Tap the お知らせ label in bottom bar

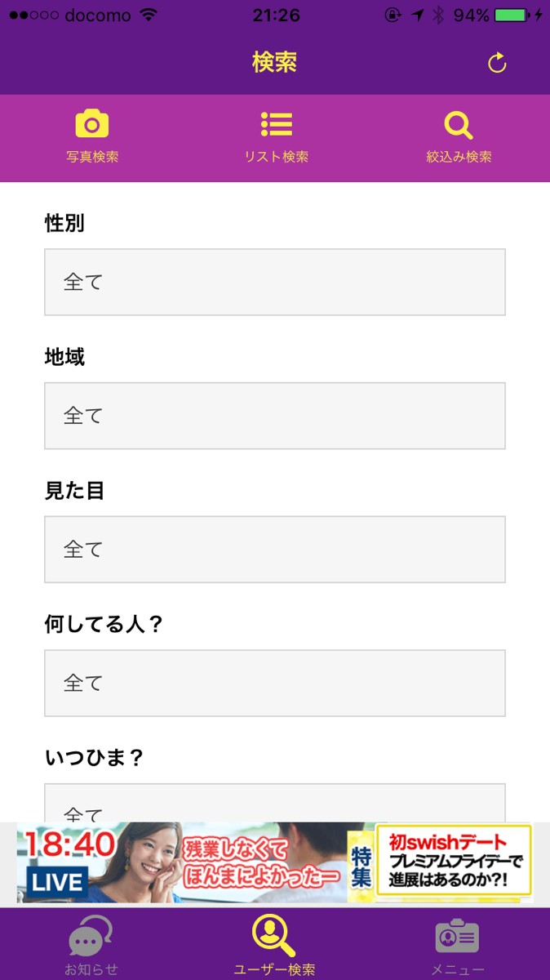(x=91, y=969)
